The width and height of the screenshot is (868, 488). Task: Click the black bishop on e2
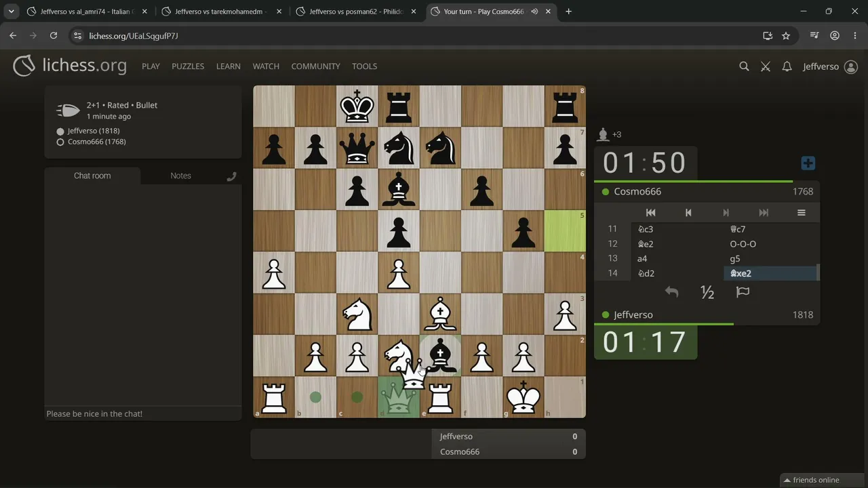[x=440, y=356]
